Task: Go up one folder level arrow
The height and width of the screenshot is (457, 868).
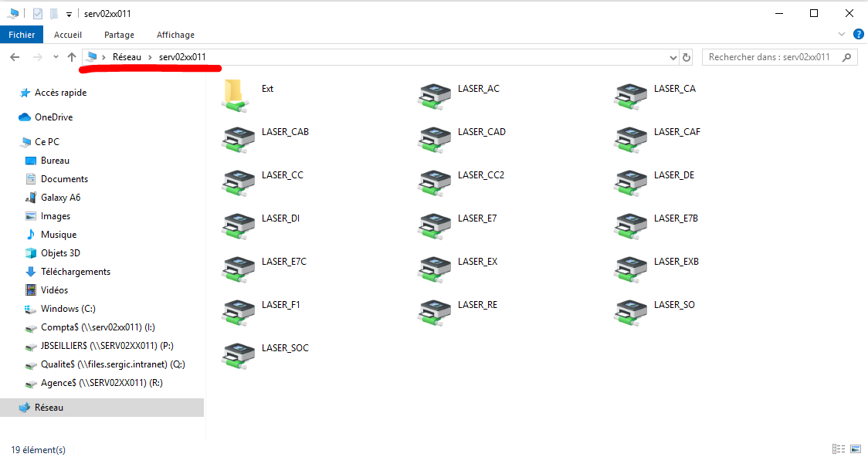Action: (x=71, y=57)
